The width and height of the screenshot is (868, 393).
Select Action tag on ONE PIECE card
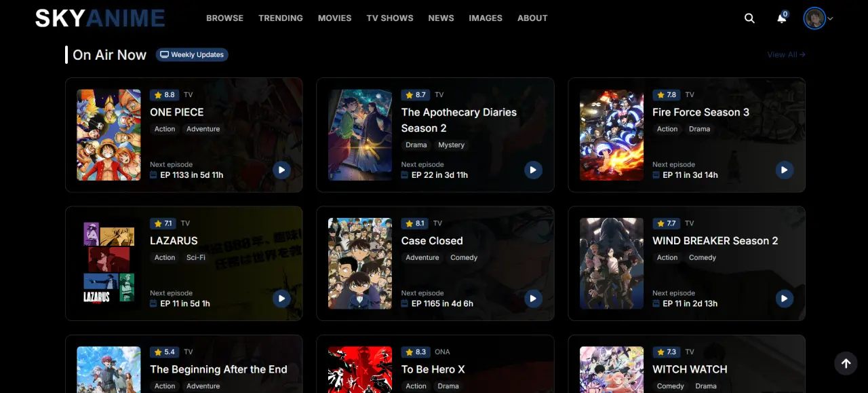[x=165, y=129]
